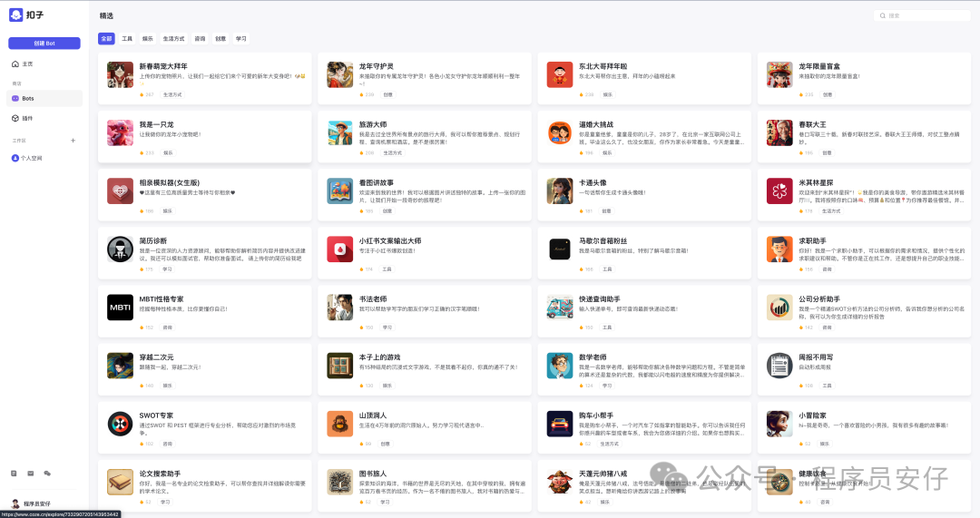This screenshot has width=980, height=518.
Task: Open the 论文搜索助手 book avatar
Action: (x=120, y=481)
